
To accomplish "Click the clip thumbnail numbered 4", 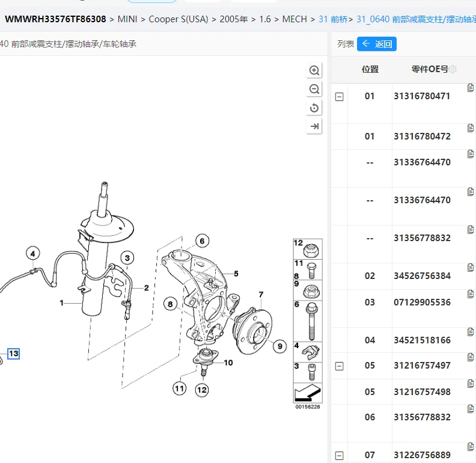I will coord(308,352).
